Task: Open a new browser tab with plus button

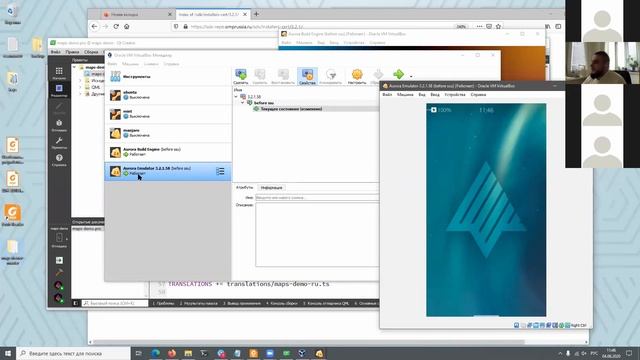Action: coord(256,14)
